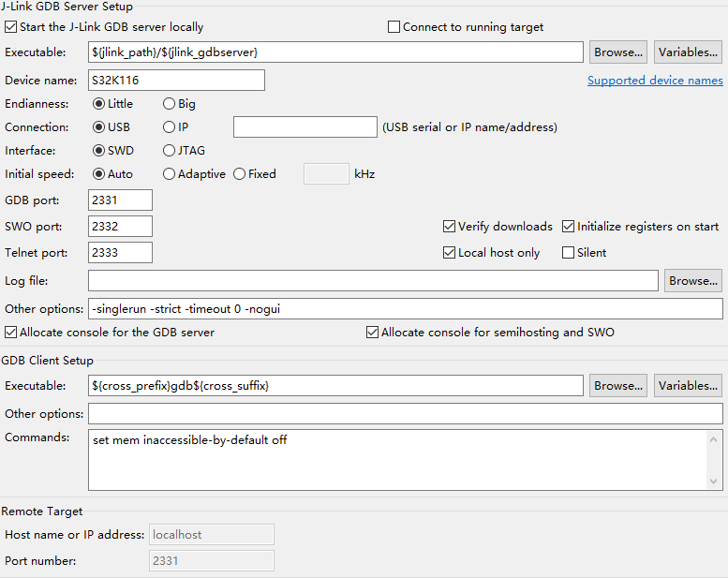This screenshot has width=728, height=578.
Task: Open Variables for J-Link server executable
Action: 688,52
